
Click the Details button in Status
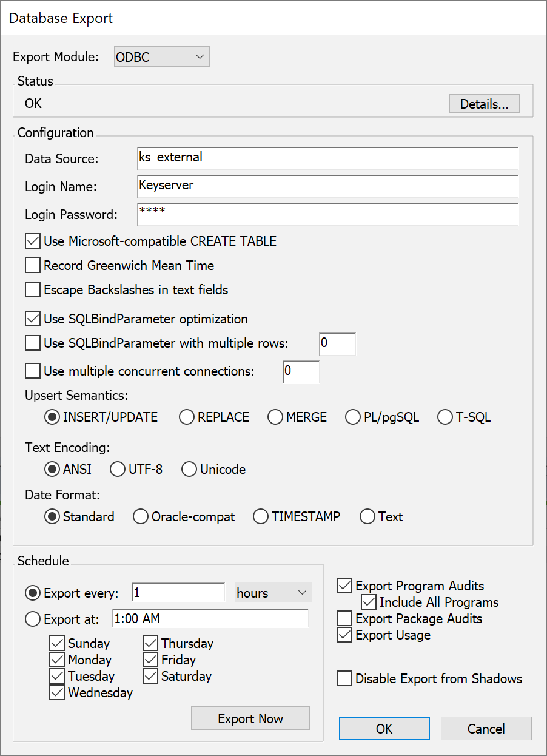484,104
